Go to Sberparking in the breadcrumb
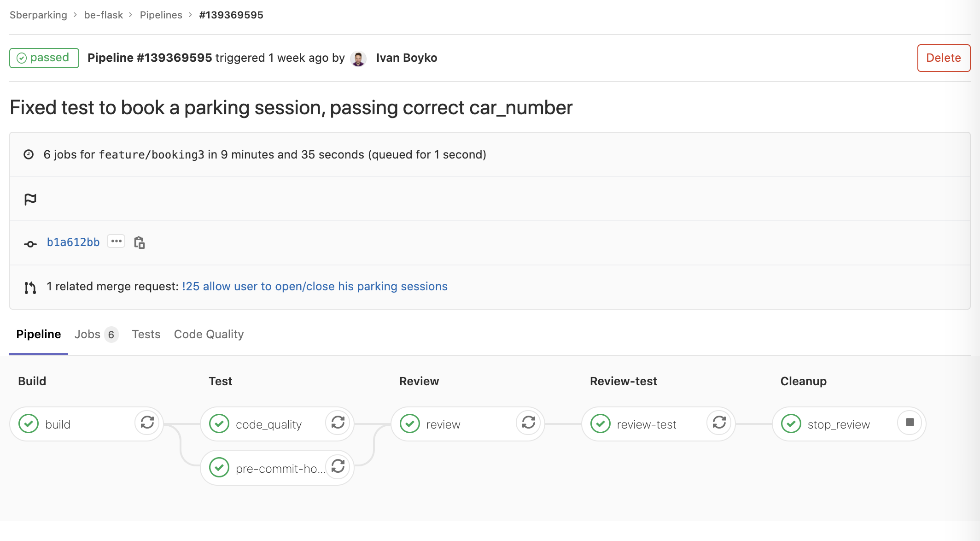Viewport: 980px width, 541px height. point(38,15)
